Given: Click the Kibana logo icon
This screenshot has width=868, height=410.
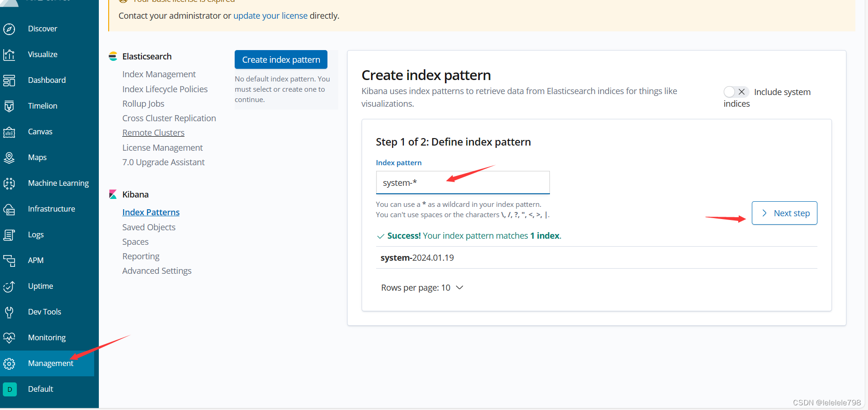Looking at the screenshot, I should (x=113, y=194).
